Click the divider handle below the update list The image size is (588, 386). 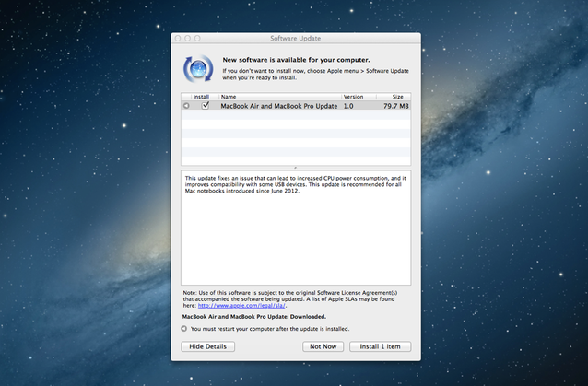296,168
